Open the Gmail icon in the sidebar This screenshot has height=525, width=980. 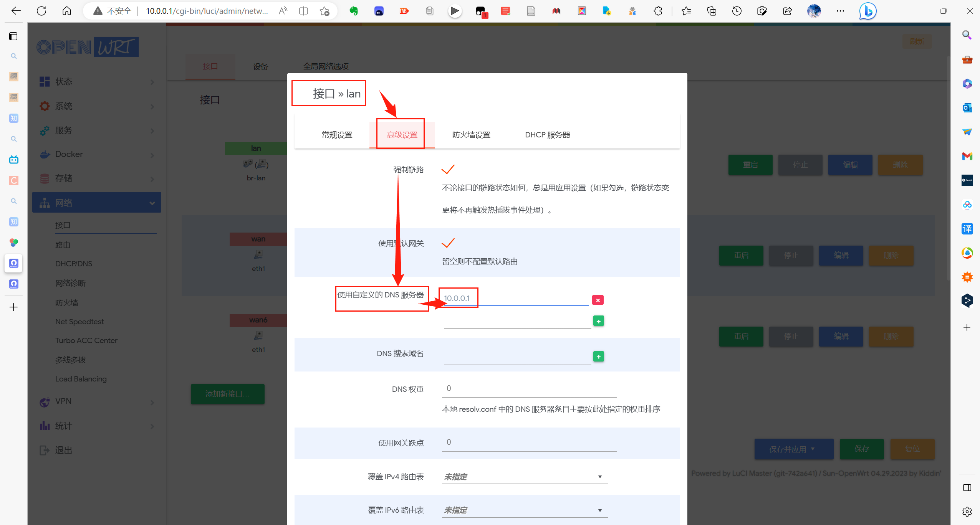[967, 156]
